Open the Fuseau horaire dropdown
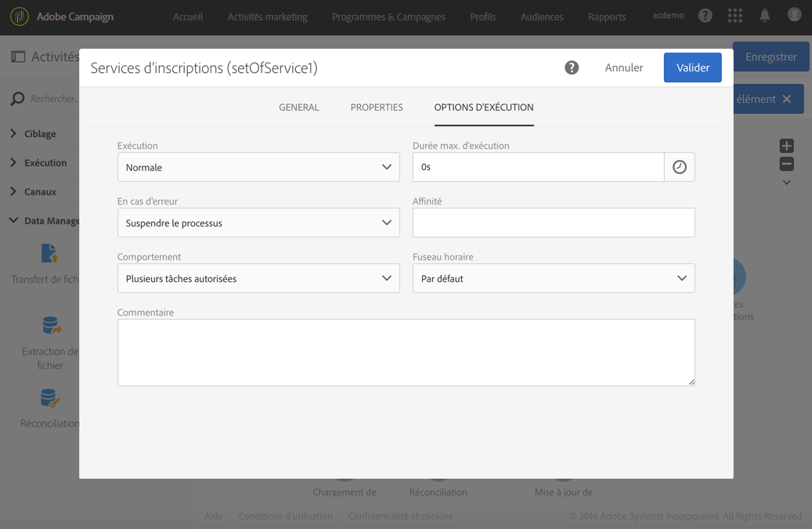Screen dimensions: 812x529 coord(553,278)
